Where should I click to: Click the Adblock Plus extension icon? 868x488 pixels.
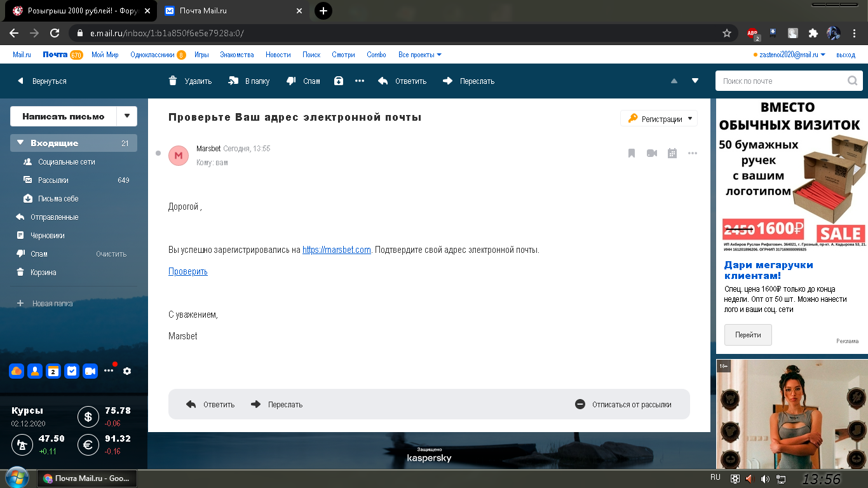coord(753,33)
